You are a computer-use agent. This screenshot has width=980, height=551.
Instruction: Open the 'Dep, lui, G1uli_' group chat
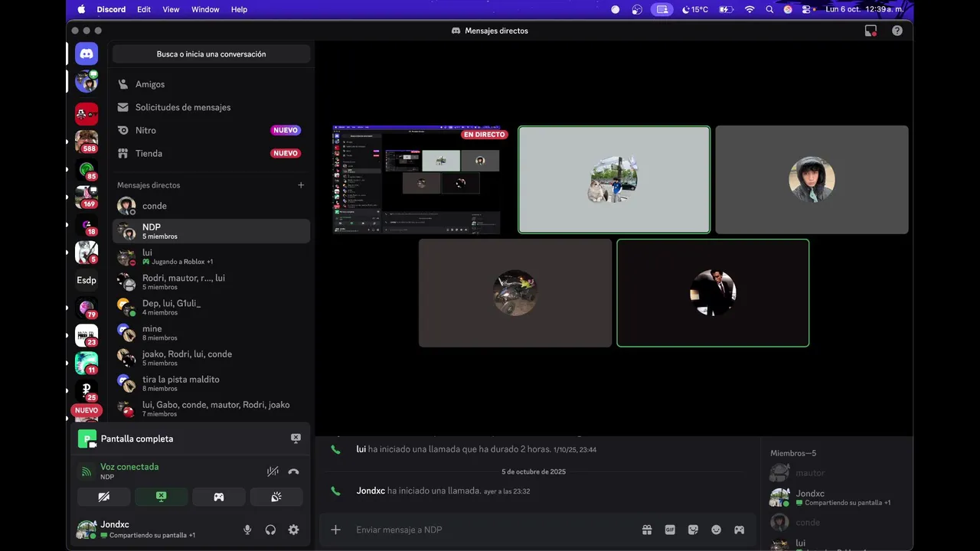(211, 307)
